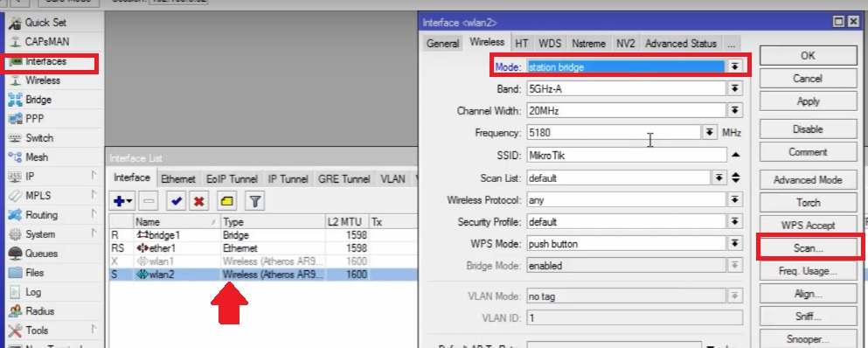This screenshot has height=348, width=868.
Task: Click the WPS Accept button
Action: 808,226
